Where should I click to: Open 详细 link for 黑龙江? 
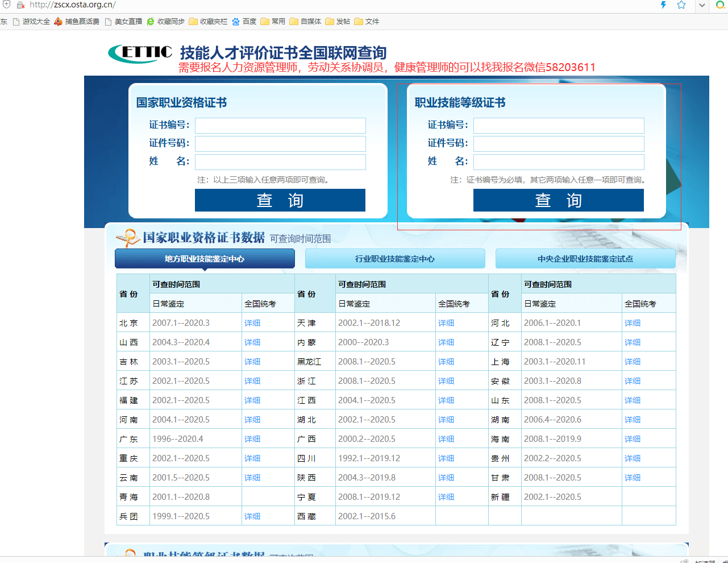click(446, 362)
